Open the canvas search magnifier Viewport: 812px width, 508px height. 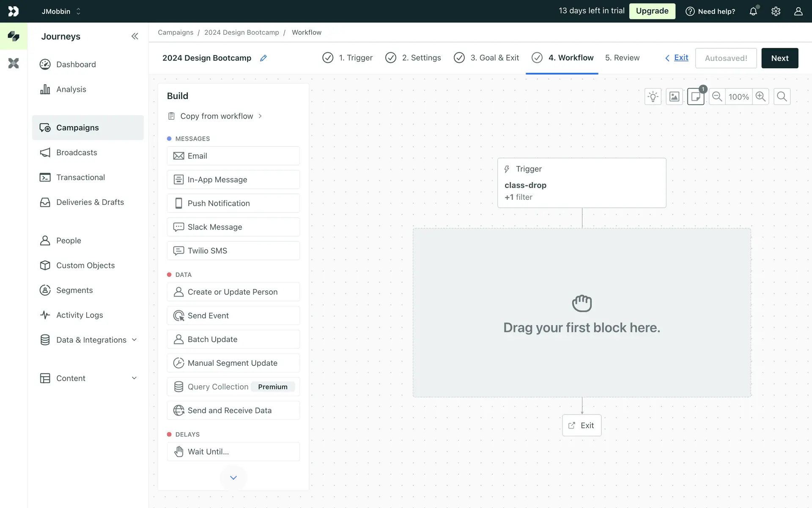click(x=782, y=97)
